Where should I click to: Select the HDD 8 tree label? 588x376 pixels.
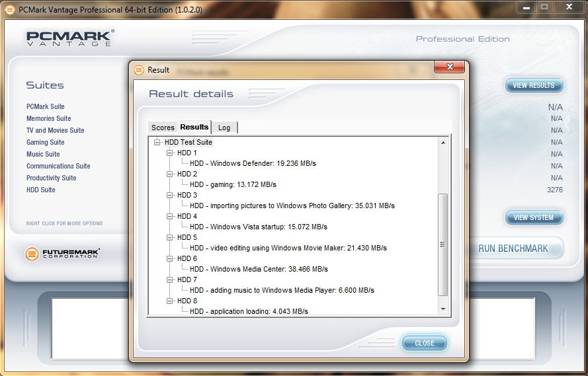click(187, 301)
